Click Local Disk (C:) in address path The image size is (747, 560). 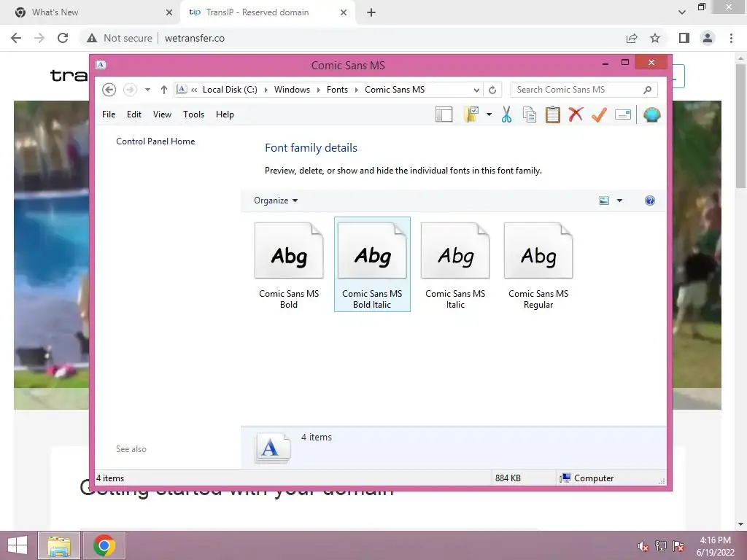tap(230, 90)
